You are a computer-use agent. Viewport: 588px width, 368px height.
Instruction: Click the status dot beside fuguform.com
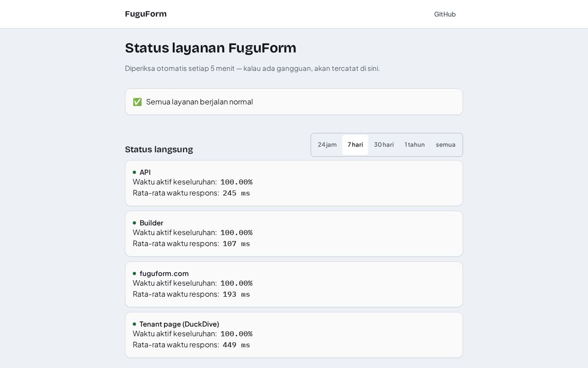135,274
